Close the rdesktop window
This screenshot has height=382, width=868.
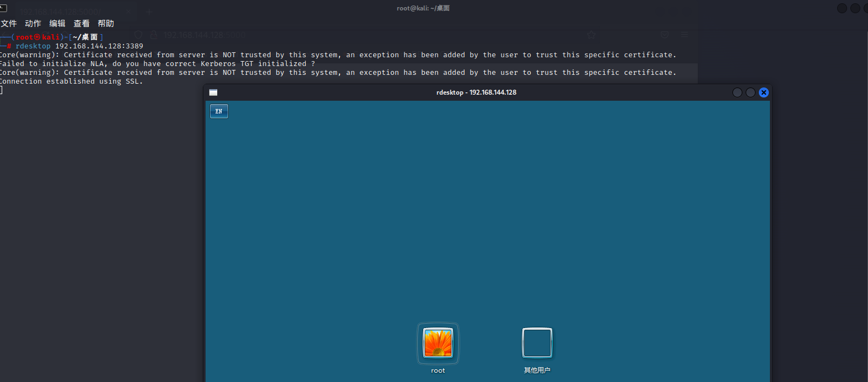click(x=764, y=92)
